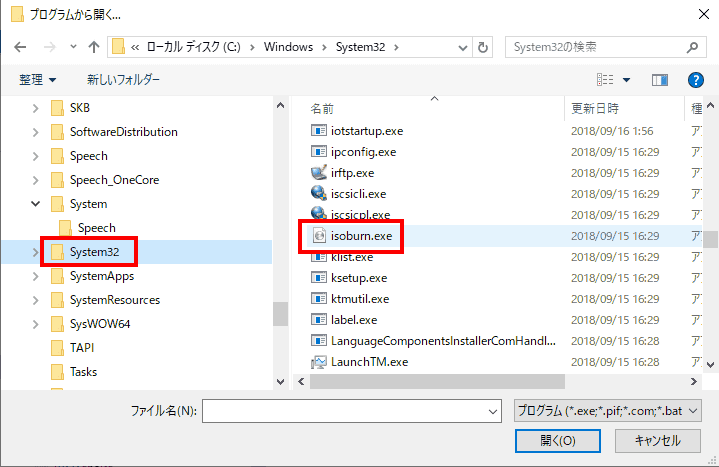Expand SoftwareDistribution in the tree
Screen dimensions: 719x467
pos(35,132)
